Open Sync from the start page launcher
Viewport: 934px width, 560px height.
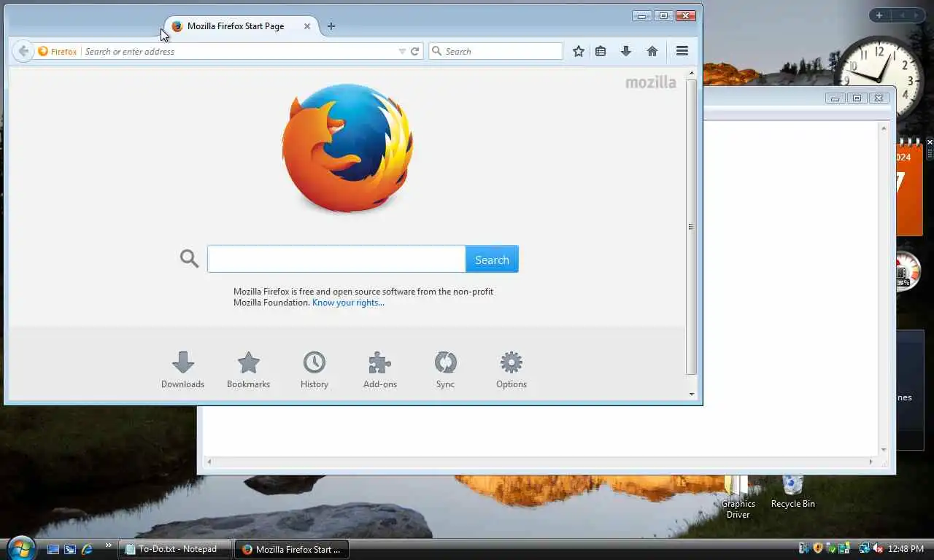point(445,370)
